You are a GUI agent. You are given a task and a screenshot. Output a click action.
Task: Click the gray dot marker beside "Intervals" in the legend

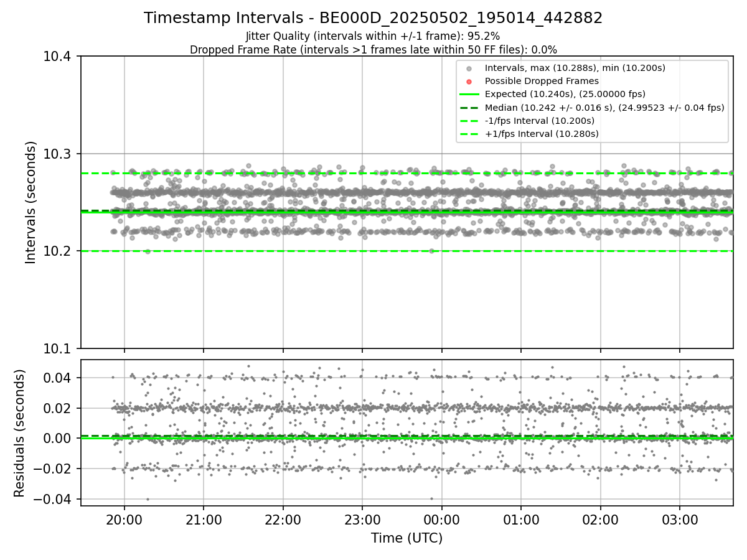point(469,68)
